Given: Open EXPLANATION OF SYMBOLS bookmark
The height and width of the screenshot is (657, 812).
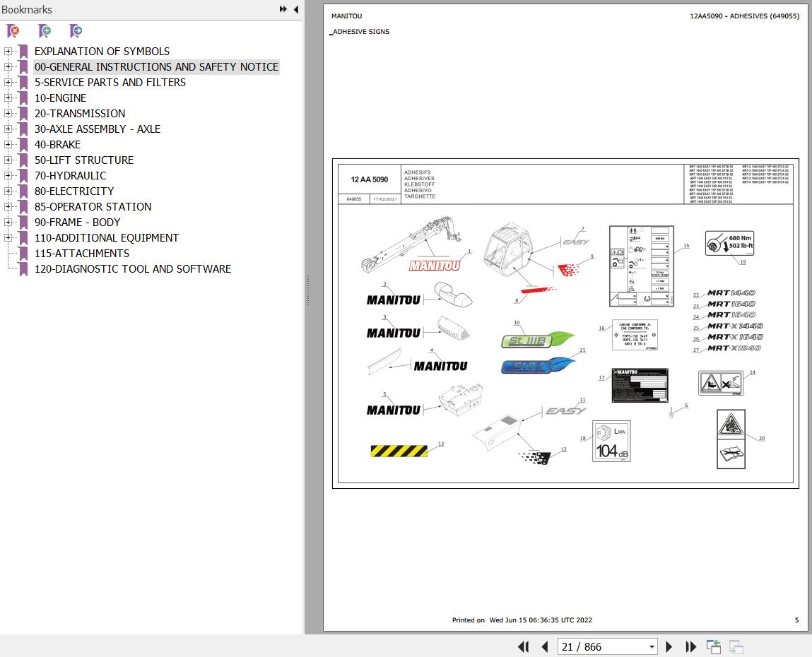Looking at the screenshot, I should pyautogui.click(x=102, y=52).
